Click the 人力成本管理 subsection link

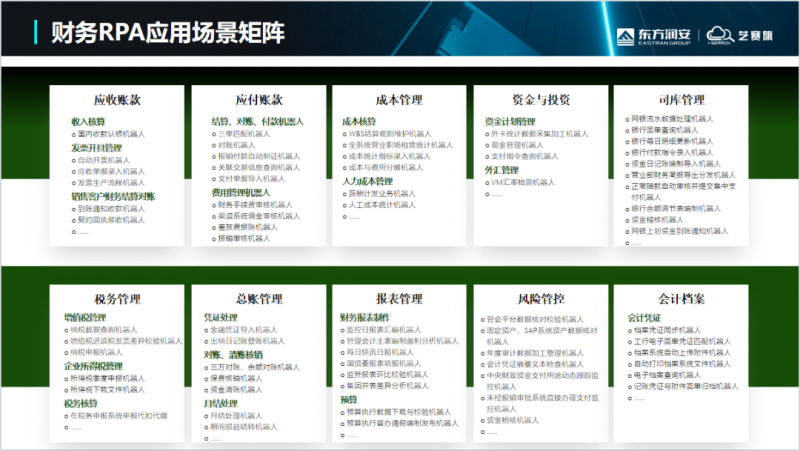(370, 182)
